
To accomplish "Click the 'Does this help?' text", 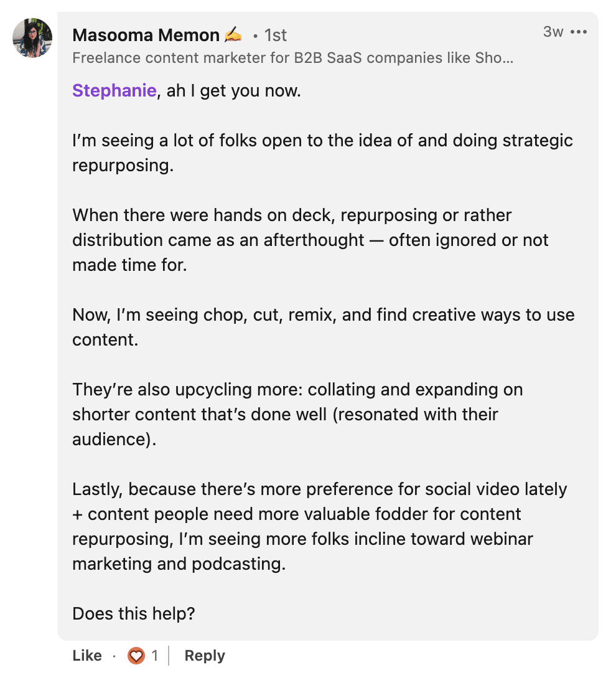I will pyautogui.click(x=134, y=614).
